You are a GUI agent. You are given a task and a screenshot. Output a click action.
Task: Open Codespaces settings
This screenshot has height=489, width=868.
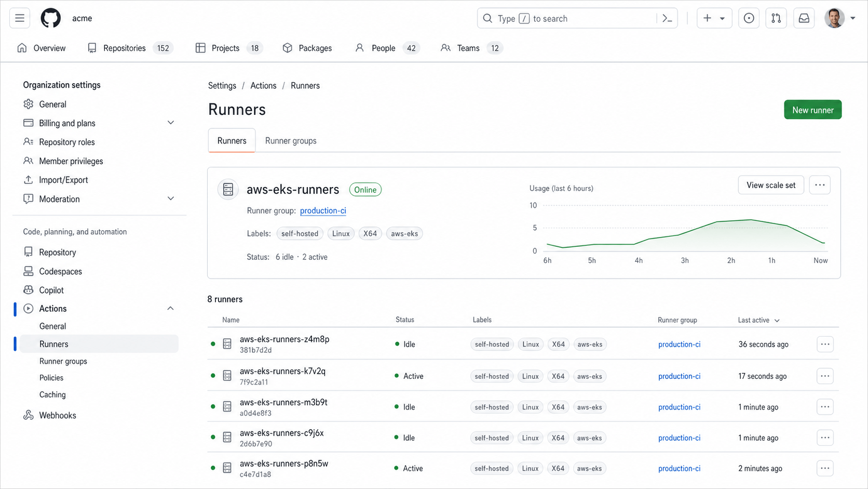60,271
